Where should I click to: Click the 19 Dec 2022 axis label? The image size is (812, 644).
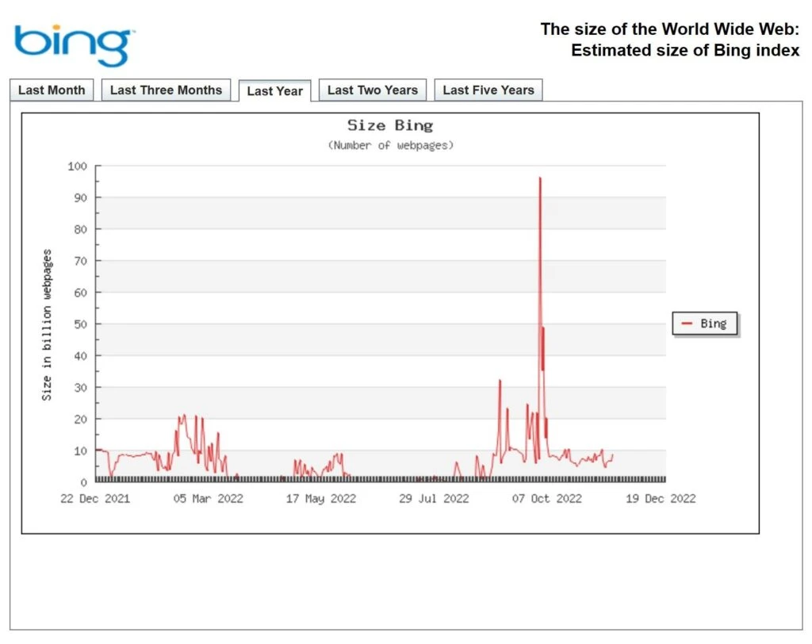[x=661, y=498]
